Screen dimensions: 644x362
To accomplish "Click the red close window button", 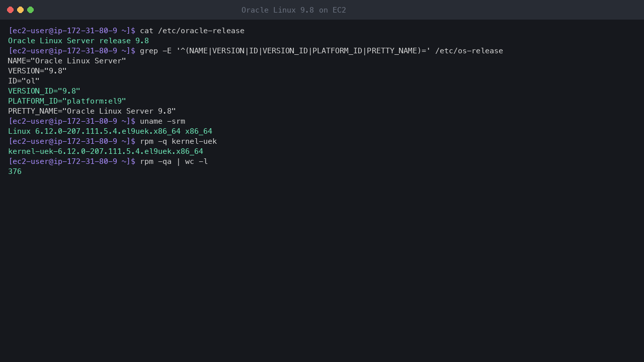I will coord(10,10).
